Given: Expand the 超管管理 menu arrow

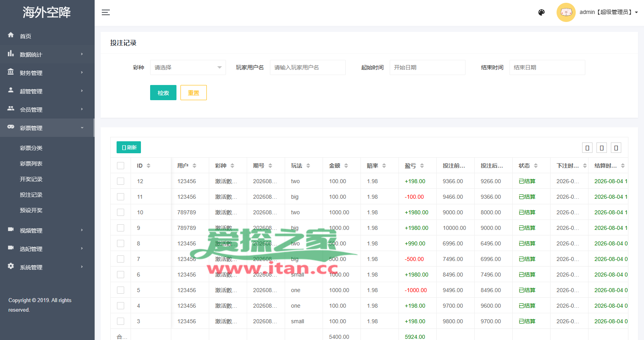Looking at the screenshot, I should [82, 91].
